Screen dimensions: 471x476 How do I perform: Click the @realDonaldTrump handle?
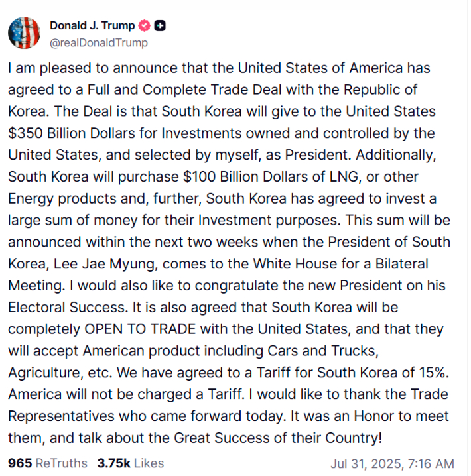[99, 42]
